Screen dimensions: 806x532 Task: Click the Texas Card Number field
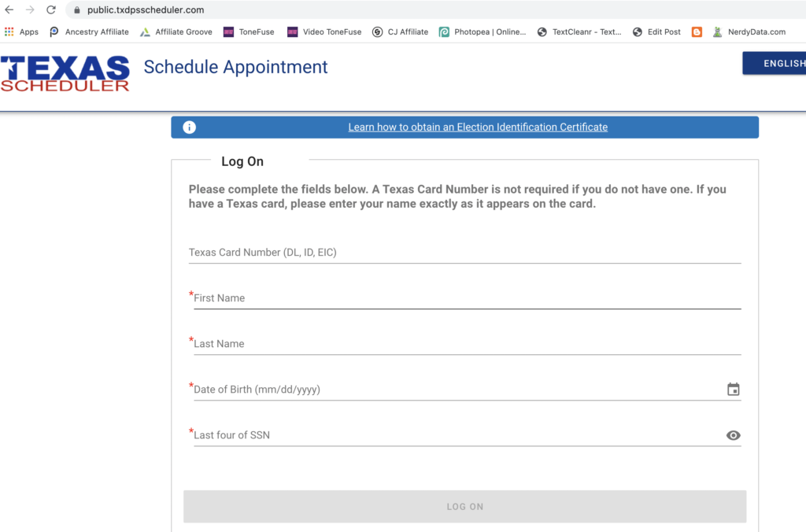point(464,253)
